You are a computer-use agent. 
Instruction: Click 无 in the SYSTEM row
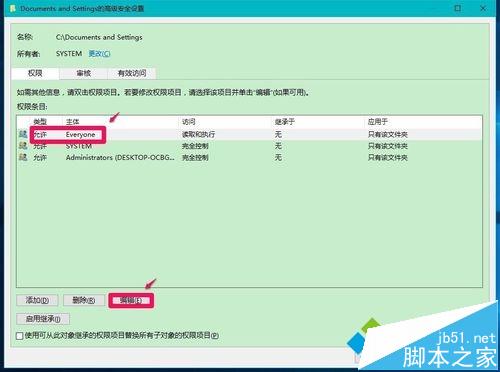pos(278,146)
